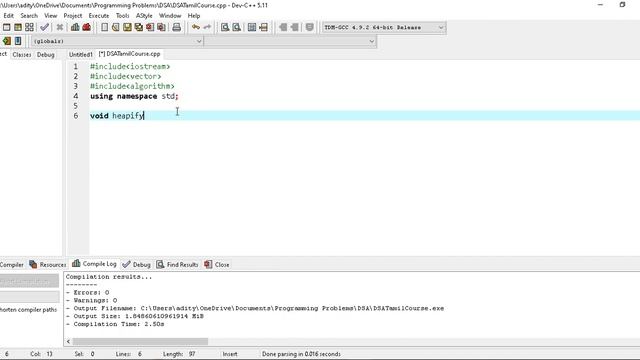Click the Rebuild All four-squares icon
Screen dimensions: 640x360
29,27
